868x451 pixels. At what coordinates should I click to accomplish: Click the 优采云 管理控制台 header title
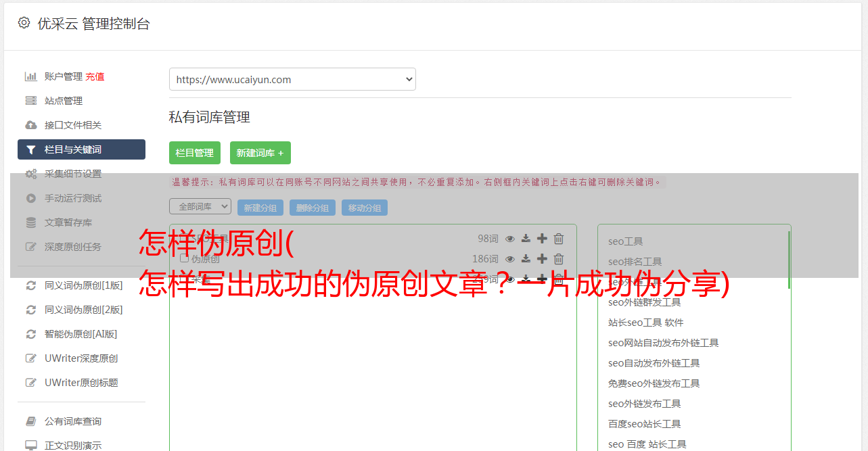tap(93, 24)
